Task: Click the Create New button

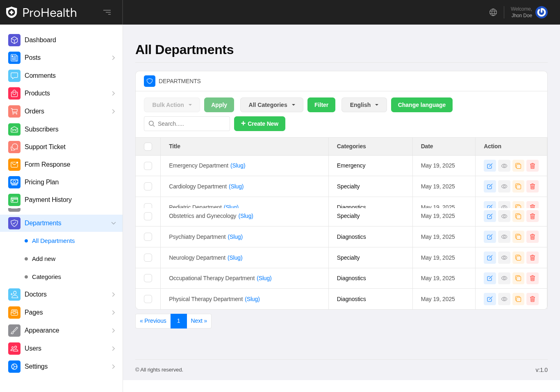Action: (260, 124)
